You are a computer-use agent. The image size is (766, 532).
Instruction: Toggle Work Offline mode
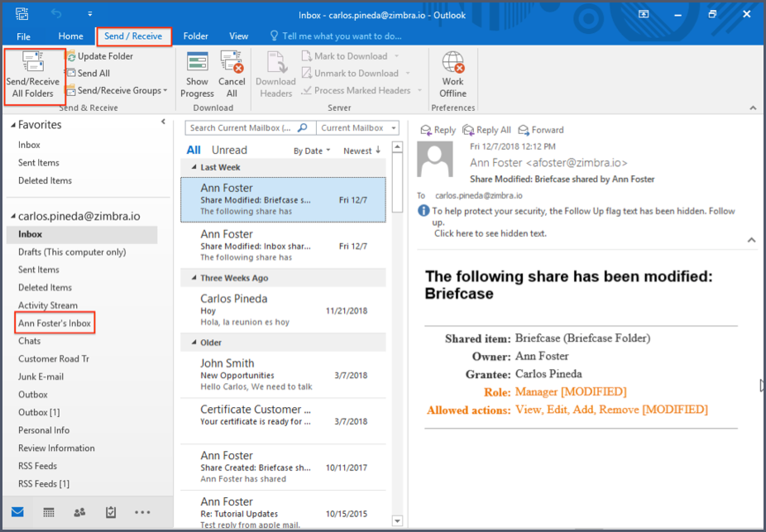pos(452,74)
